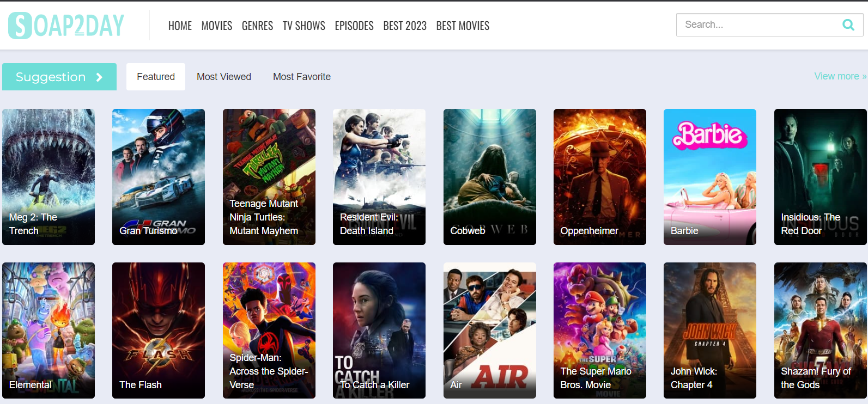The height and width of the screenshot is (404, 868).
Task: Select the Featured tab
Action: coord(156,77)
